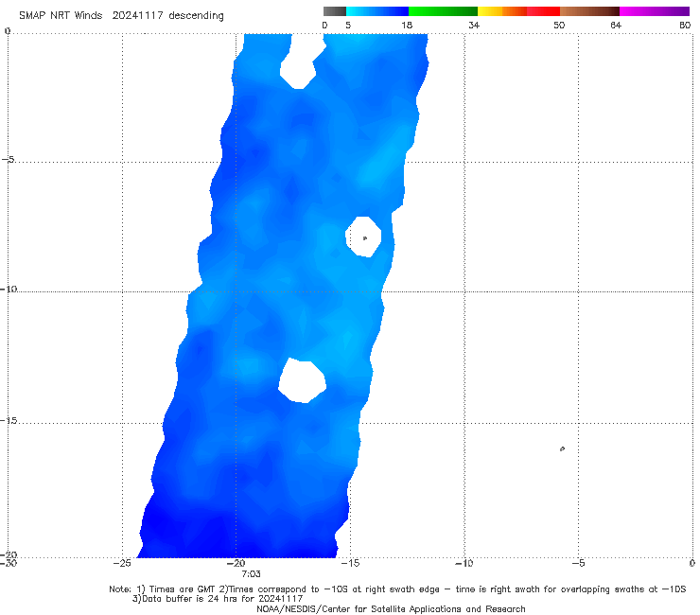Click the title 'SMAP NRT Winds 20241117 descending'
The image size is (700, 615).
121,15
